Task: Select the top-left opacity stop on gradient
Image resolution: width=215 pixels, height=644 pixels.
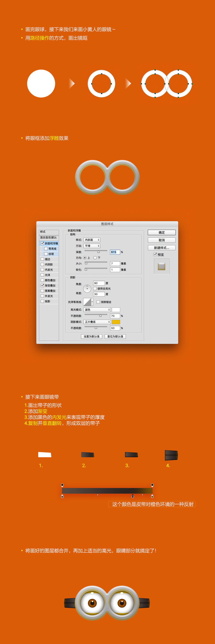Action: [62, 485]
